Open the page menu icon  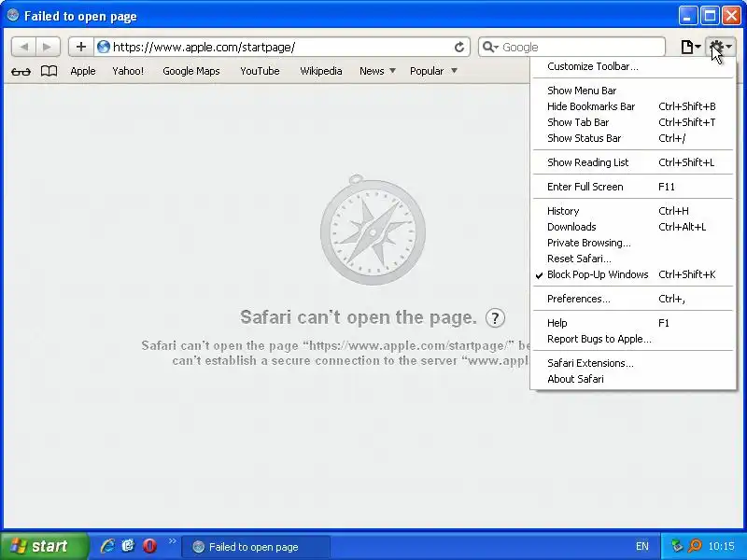point(690,47)
